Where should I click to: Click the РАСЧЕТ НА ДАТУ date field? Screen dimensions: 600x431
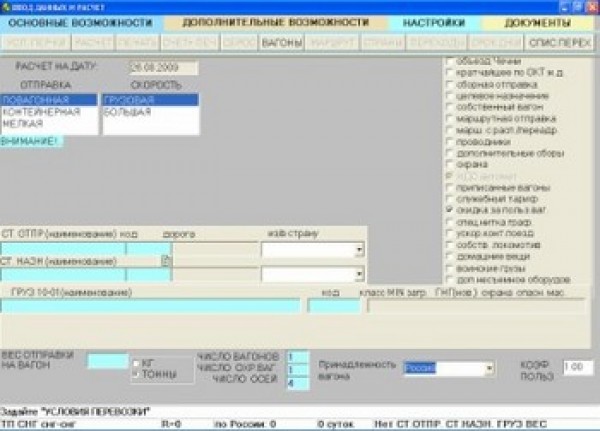[x=164, y=68]
